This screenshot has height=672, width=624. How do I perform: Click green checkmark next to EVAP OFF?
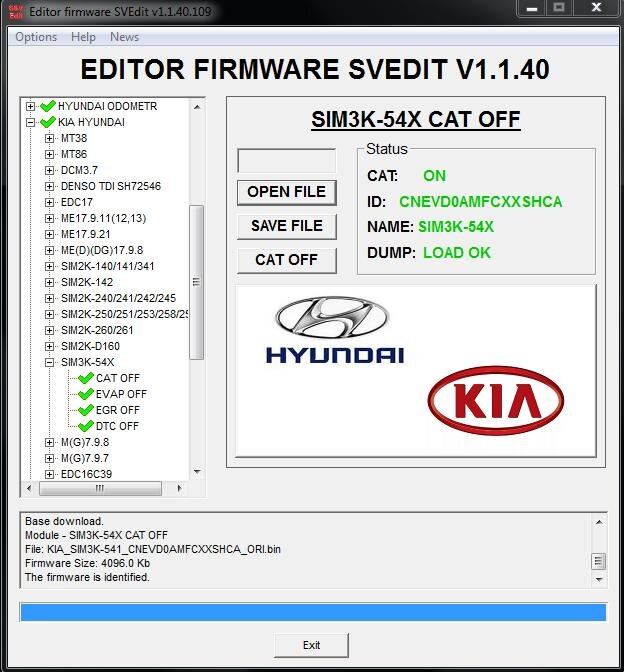click(x=86, y=394)
